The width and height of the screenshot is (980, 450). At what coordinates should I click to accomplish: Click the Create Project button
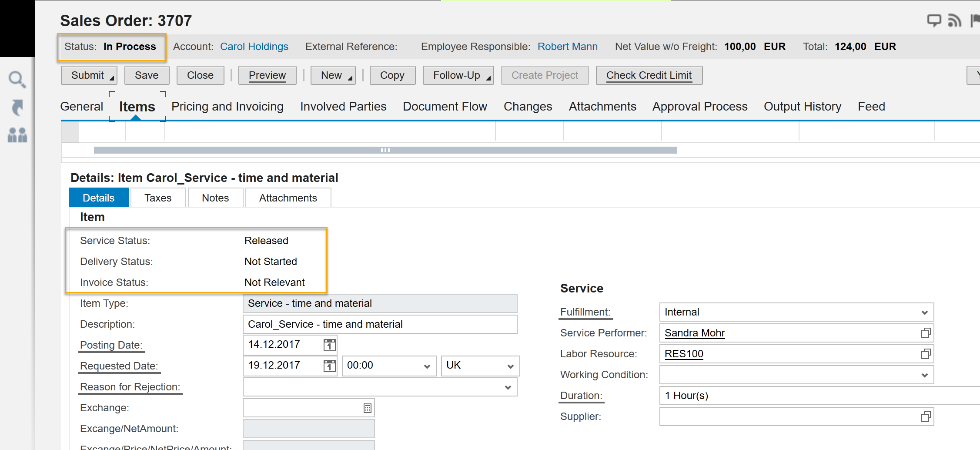click(545, 75)
